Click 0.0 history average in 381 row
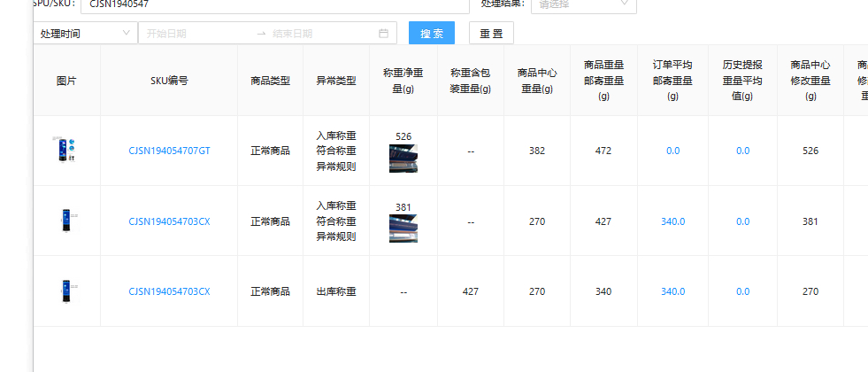The height and width of the screenshot is (372, 868). coord(743,221)
